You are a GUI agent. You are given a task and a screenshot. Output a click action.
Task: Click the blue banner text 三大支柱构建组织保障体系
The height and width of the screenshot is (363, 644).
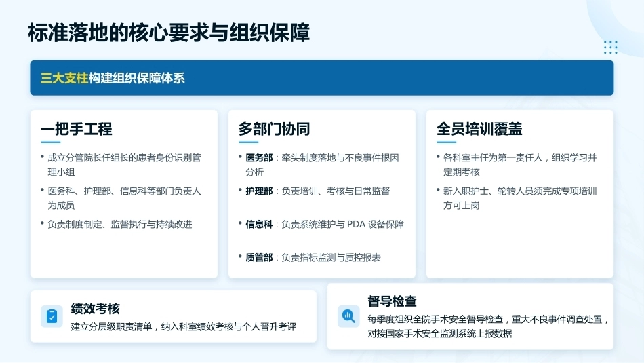113,78
